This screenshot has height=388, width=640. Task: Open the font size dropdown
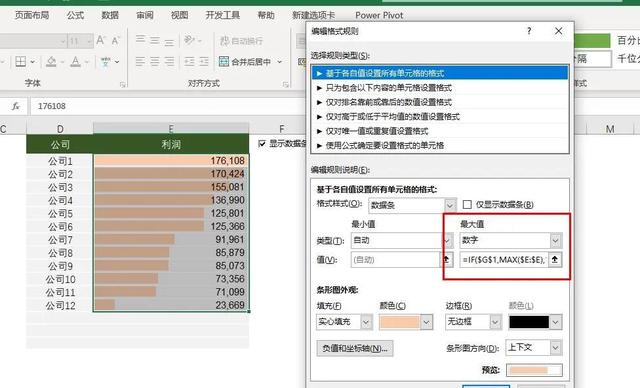pos(89,41)
